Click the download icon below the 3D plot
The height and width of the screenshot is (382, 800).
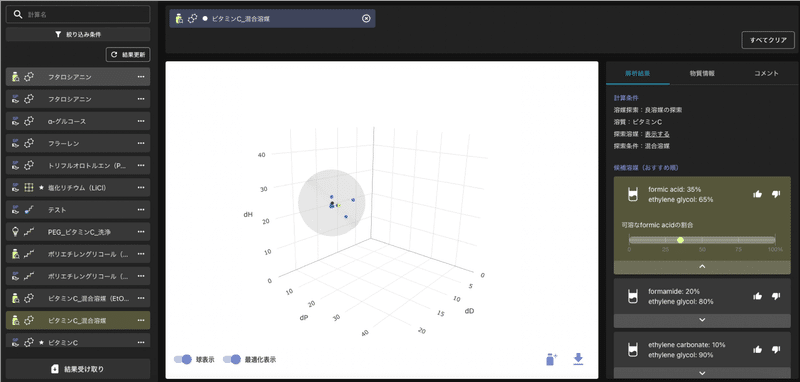578,359
